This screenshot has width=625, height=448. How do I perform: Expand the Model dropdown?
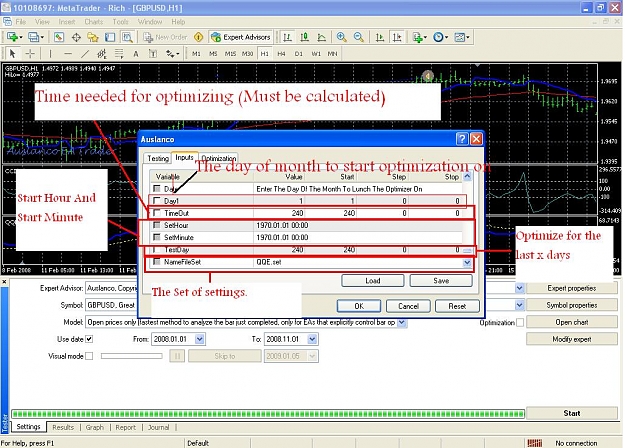[x=402, y=322]
